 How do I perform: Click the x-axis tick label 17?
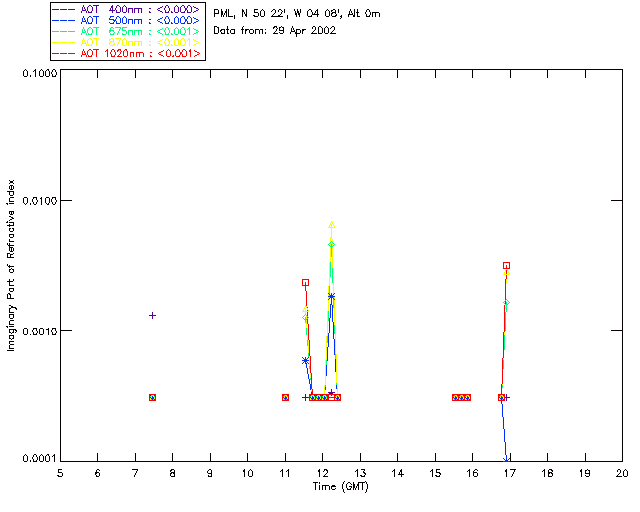coord(510,473)
